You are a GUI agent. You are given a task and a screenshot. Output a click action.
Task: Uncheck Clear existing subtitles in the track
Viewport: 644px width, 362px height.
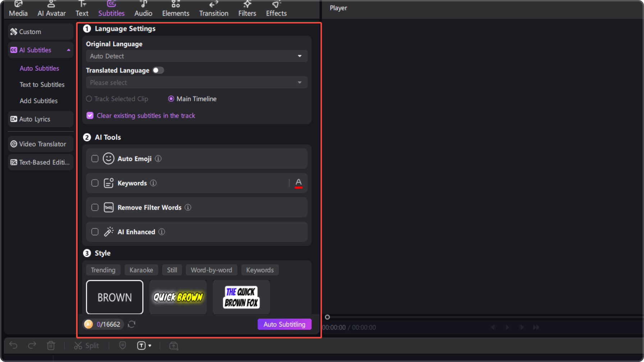pos(90,116)
